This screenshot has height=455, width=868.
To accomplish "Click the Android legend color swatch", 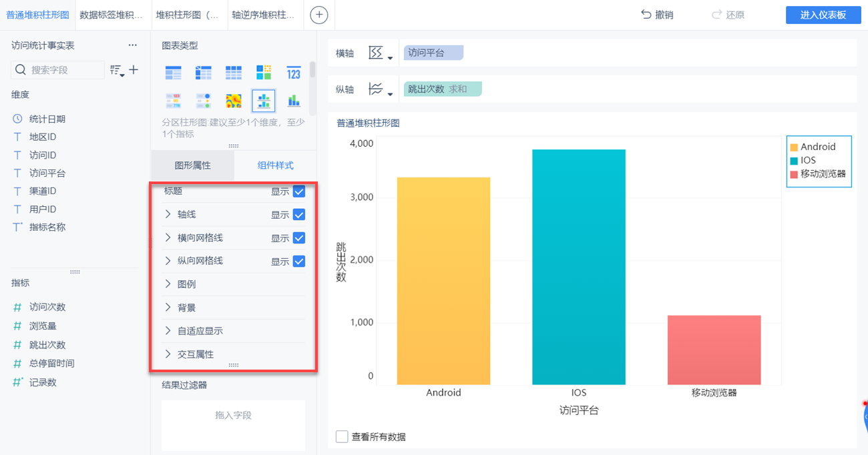I will 794,147.
